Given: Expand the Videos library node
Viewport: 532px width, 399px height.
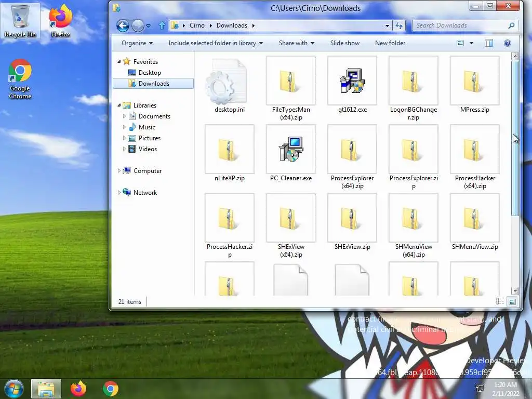Looking at the screenshot, I should [x=124, y=149].
